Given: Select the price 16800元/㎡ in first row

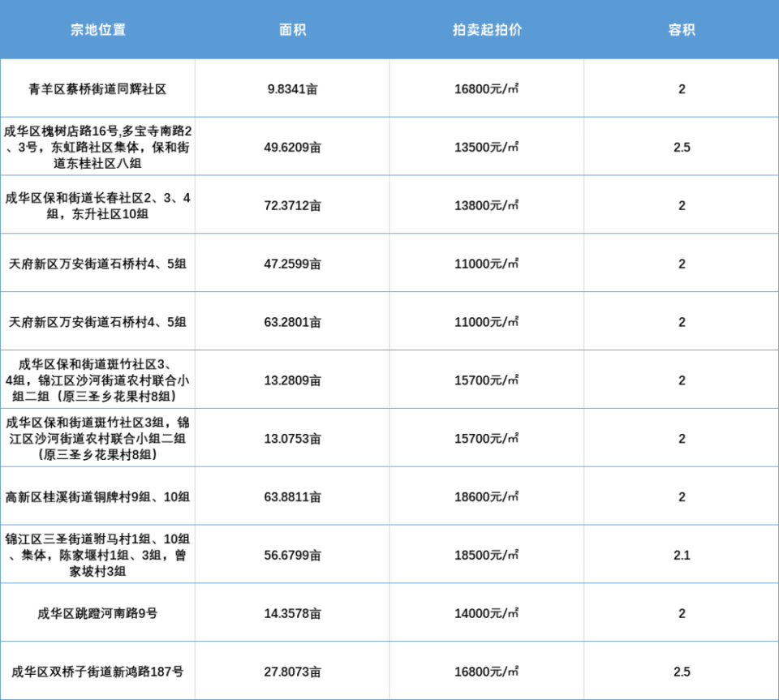Looking at the screenshot, I should point(485,89).
